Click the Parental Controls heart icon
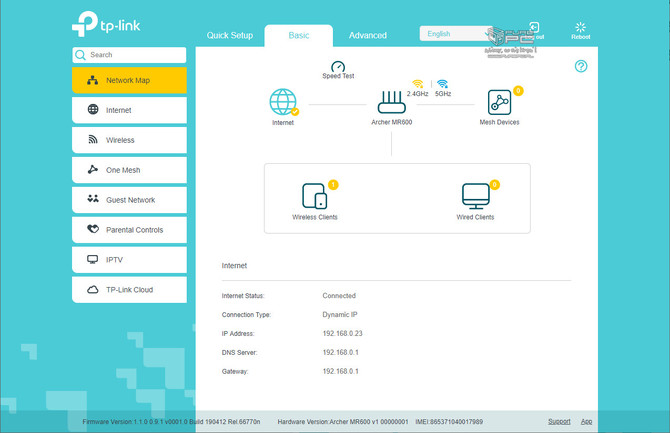Image resolution: width=670 pixels, height=433 pixels. (x=93, y=229)
